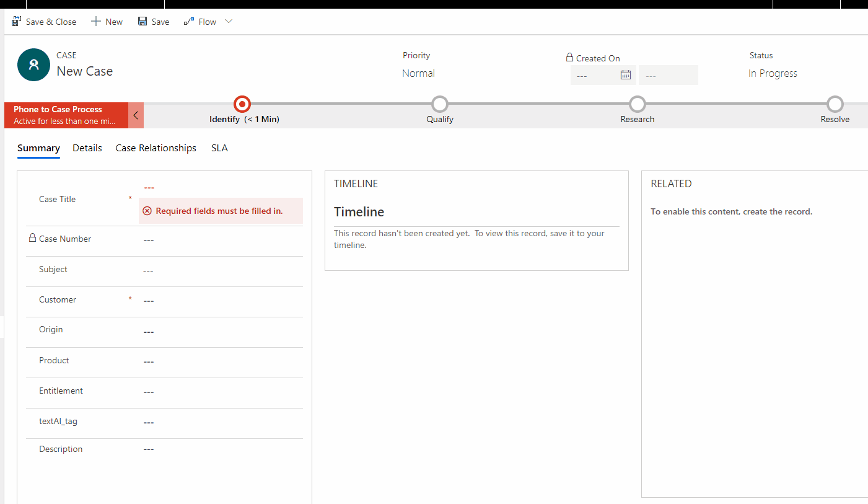Click the Product lookup field
The image size is (868, 504).
pyautogui.click(x=221, y=362)
